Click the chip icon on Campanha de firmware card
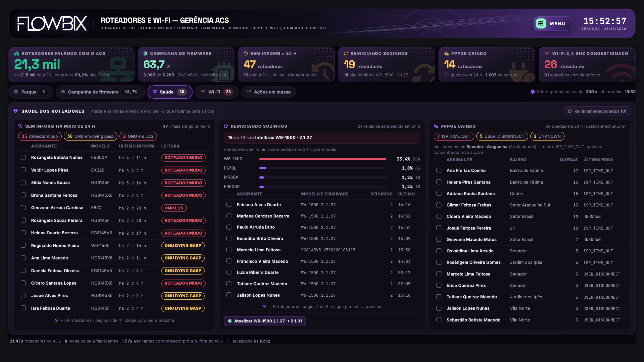The height and width of the screenshot is (362, 644). click(x=145, y=54)
